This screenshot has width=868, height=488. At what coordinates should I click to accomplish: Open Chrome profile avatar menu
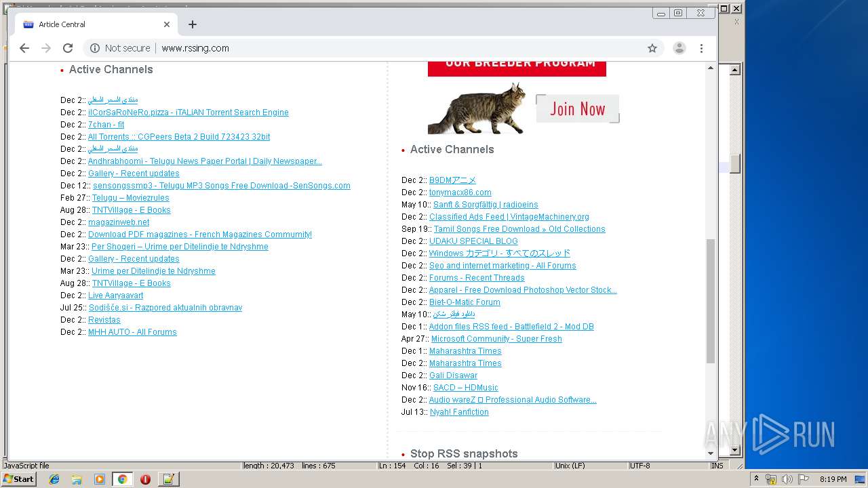click(x=679, y=48)
